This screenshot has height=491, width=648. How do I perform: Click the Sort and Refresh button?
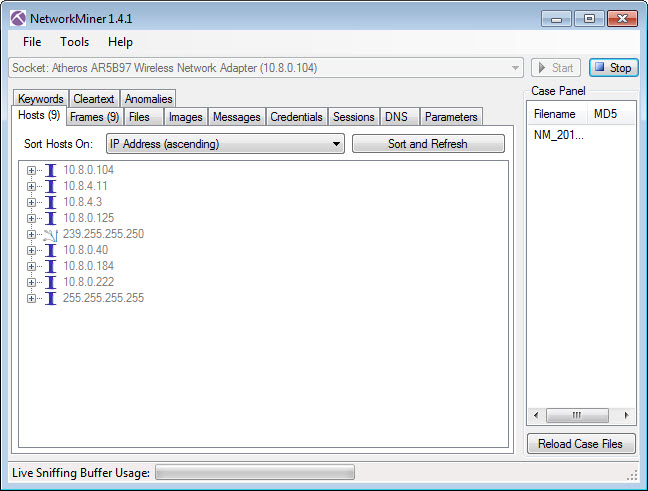point(428,144)
